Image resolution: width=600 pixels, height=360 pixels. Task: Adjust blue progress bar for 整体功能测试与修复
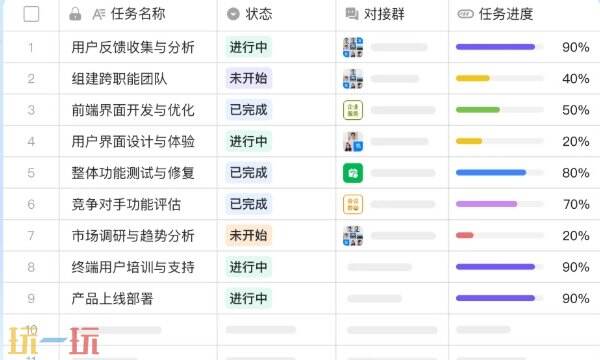click(x=500, y=173)
